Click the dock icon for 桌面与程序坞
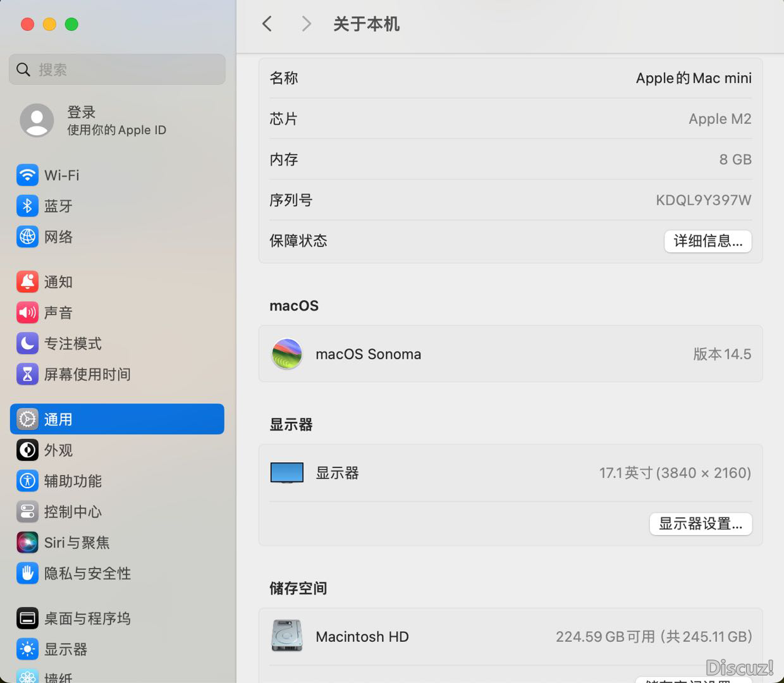 pyautogui.click(x=27, y=618)
